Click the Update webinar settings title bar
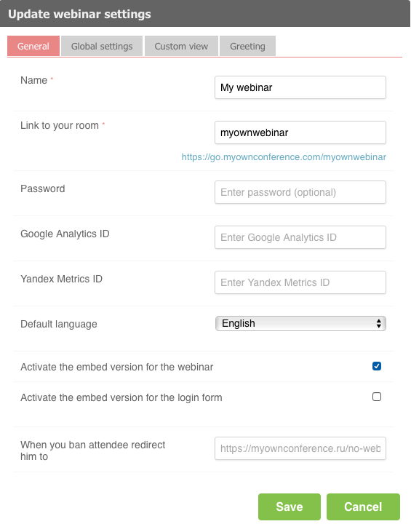411x532 pixels. pyautogui.click(x=205, y=14)
